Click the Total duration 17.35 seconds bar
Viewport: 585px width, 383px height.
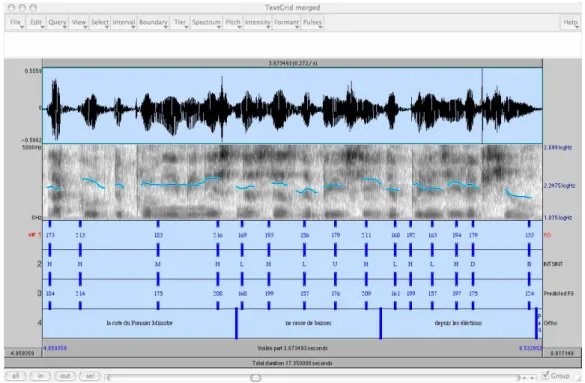click(292, 363)
